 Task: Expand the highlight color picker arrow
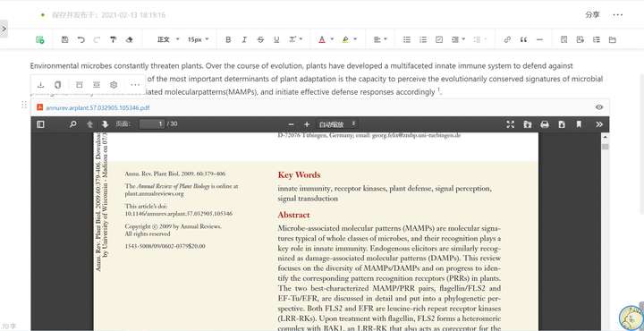coord(355,40)
